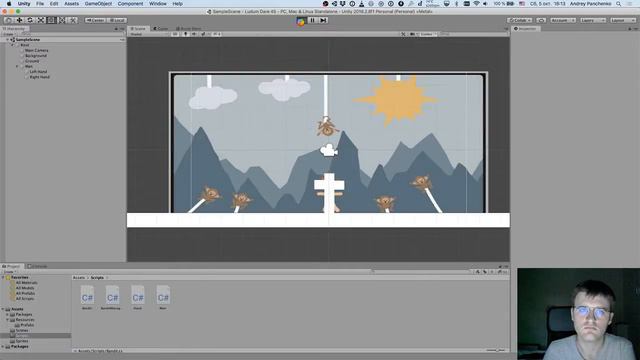Open component editor tools in Scene bar
The image size is (640, 360).
[403, 34]
